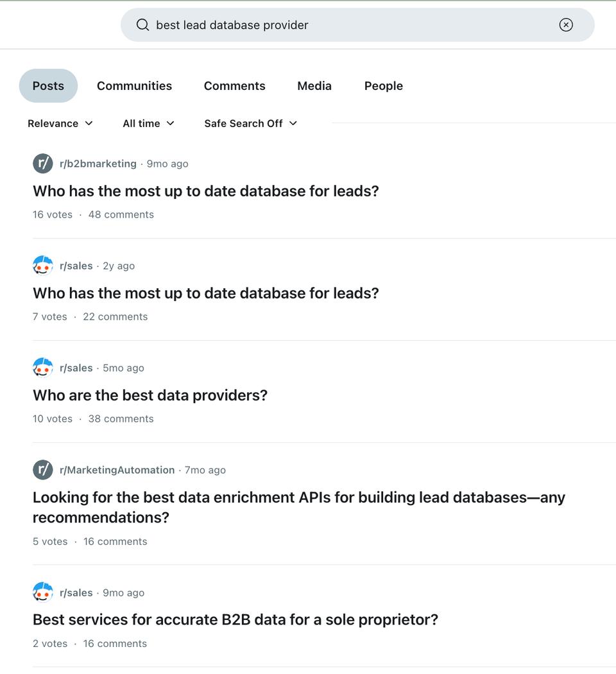The width and height of the screenshot is (616, 674).
Task: Open 'Who are the best data providers?' post
Action: coord(150,395)
